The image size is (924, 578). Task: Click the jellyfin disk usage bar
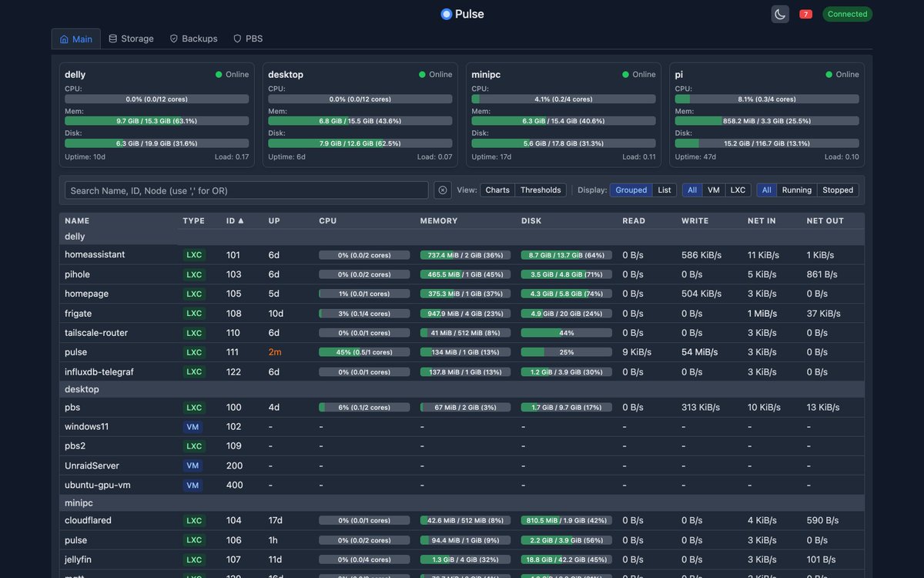click(x=567, y=560)
